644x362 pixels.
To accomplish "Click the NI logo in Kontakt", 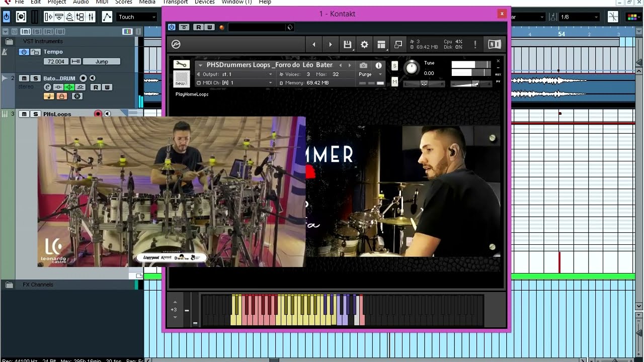I will click(x=494, y=44).
